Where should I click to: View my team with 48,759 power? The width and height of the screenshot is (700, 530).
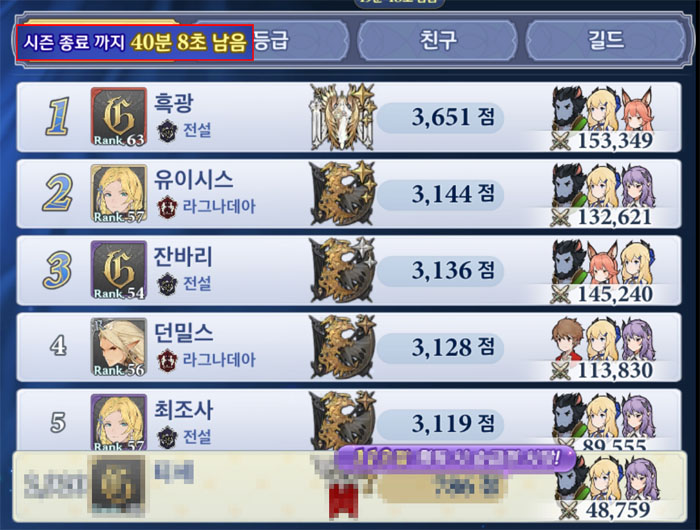[606, 488]
